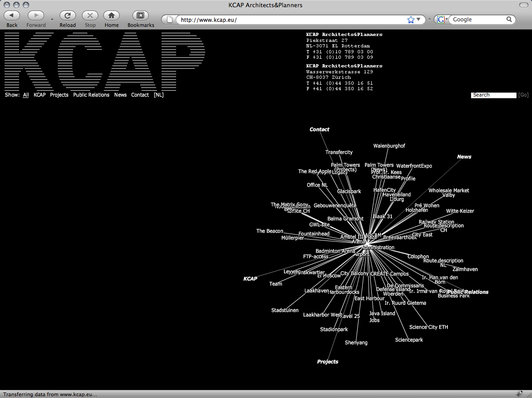Bookmark this page with the star icon

point(410,20)
